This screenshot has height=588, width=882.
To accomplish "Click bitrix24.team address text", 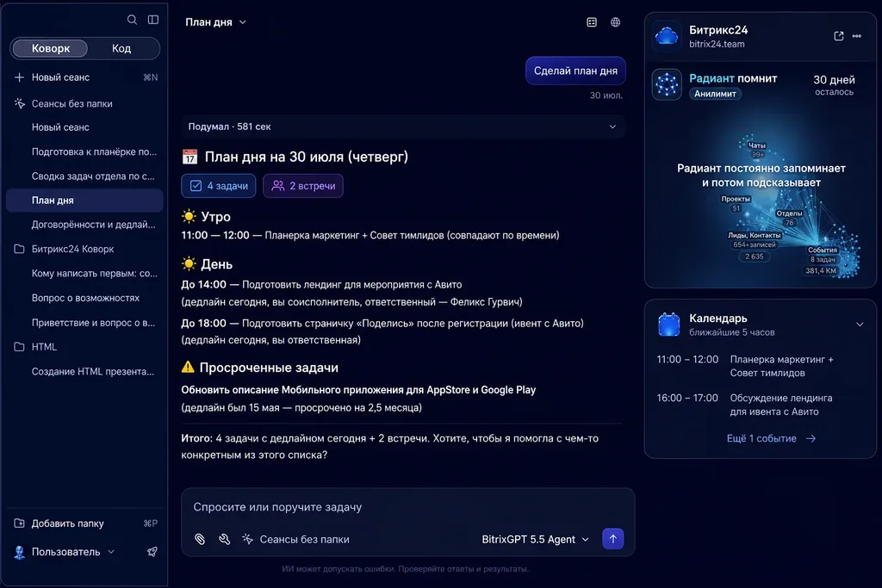I will 717,44.
